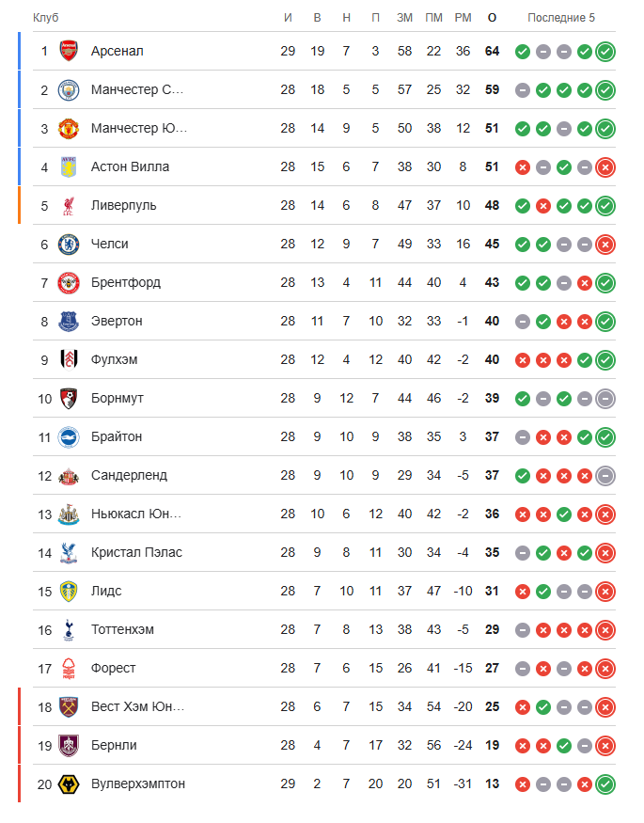
Task: Open the Брентфорд team link
Action: point(126,282)
